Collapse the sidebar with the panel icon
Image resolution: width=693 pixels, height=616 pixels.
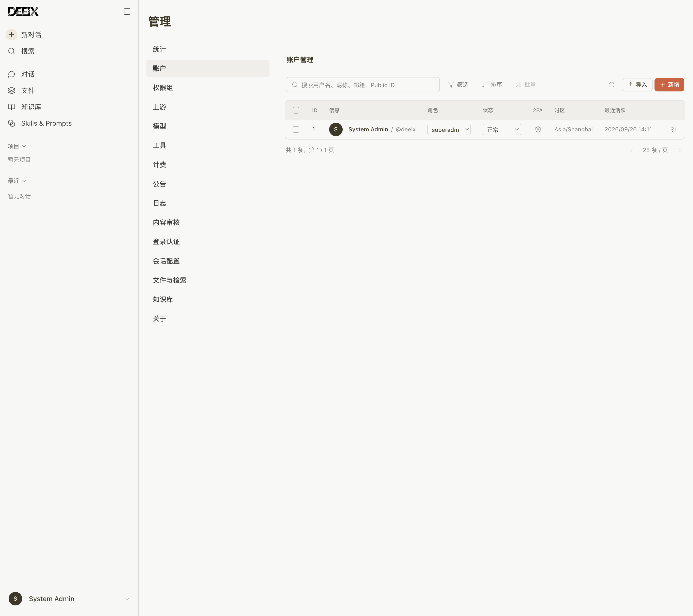coord(127,12)
